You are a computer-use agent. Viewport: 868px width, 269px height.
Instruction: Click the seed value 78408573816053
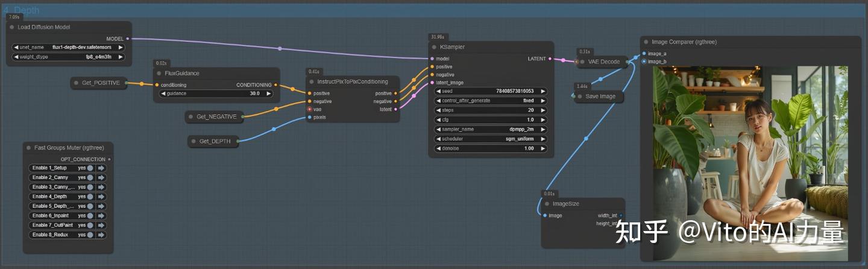pos(515,91)
